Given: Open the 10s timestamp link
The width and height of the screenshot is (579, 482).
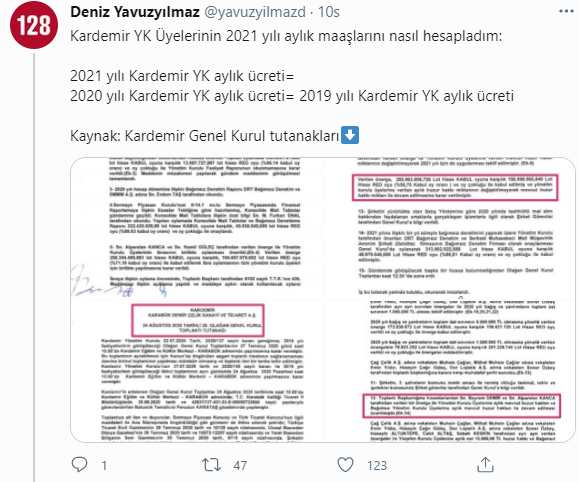Looking at the screenshot, I should click(x=329, y=12).
